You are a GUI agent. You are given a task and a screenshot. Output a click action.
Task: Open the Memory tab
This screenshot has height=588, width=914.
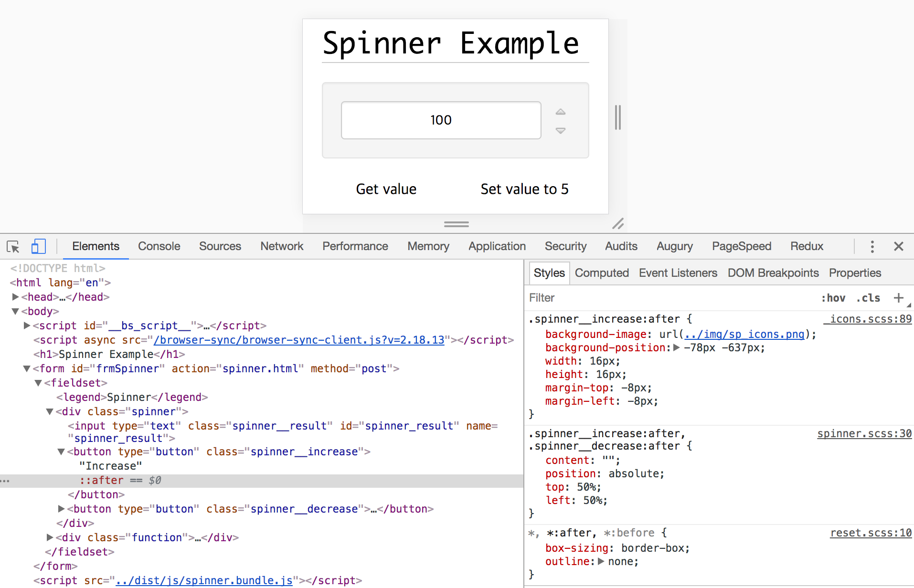[428, 246]
